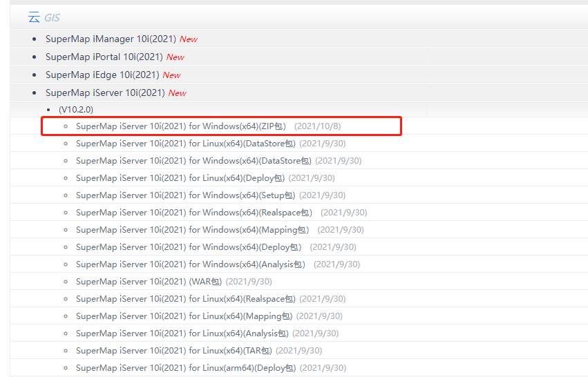Download iServer for Linux(x64)(Mapping包)
The image size is (588, 377).
[184, 316]
